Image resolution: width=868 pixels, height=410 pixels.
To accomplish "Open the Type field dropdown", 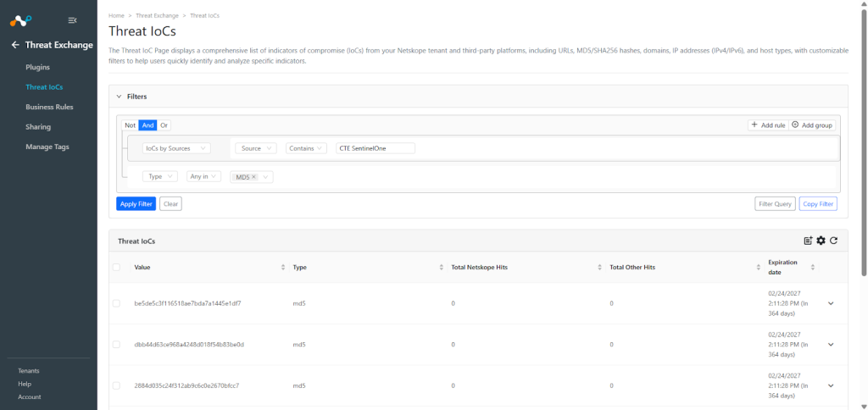I will pos(160,176).
